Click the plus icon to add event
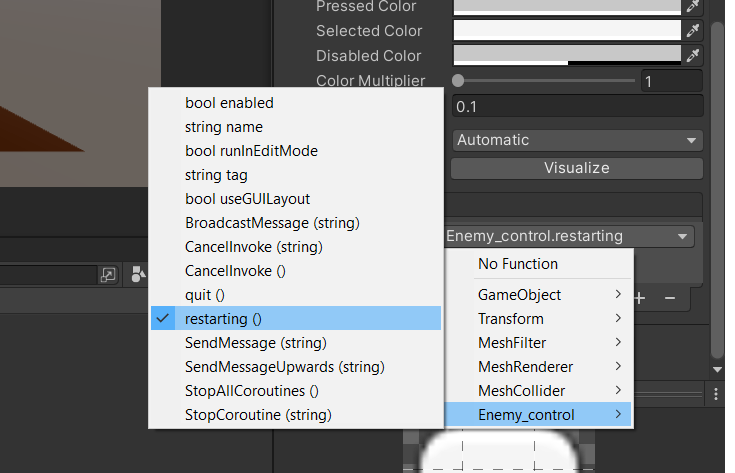The height and width of the screenshot is (473, 735). pyautogui.click(x=640, y=298)
